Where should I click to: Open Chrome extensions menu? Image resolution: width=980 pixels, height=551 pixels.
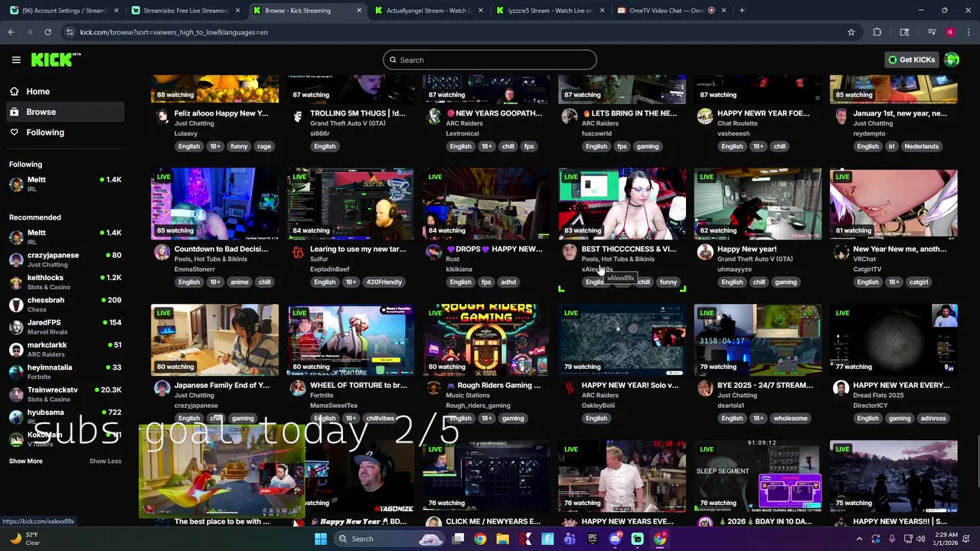(877, 32)
